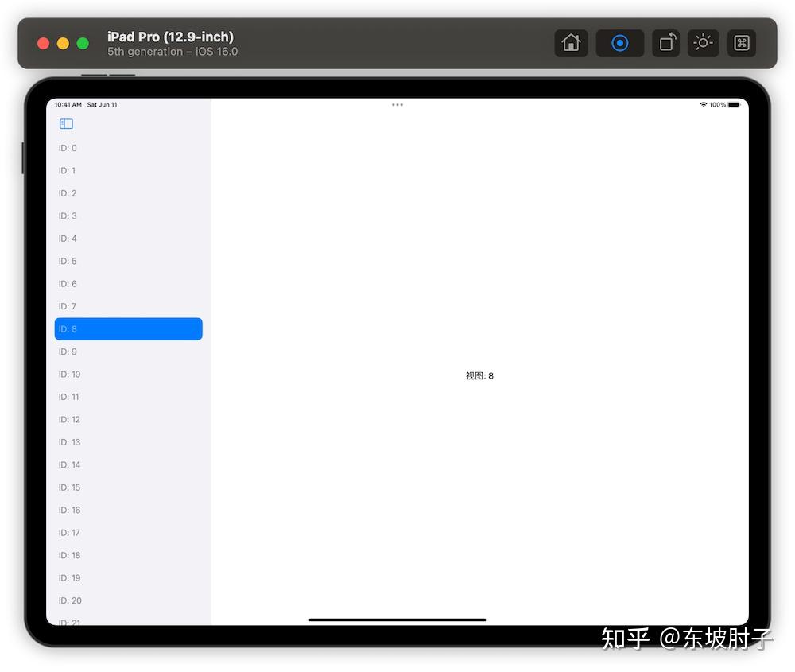This screenshot has height=672, width=795.
Task: Select ID: 20 near the list bottom
Action: [x=127, y=600]
